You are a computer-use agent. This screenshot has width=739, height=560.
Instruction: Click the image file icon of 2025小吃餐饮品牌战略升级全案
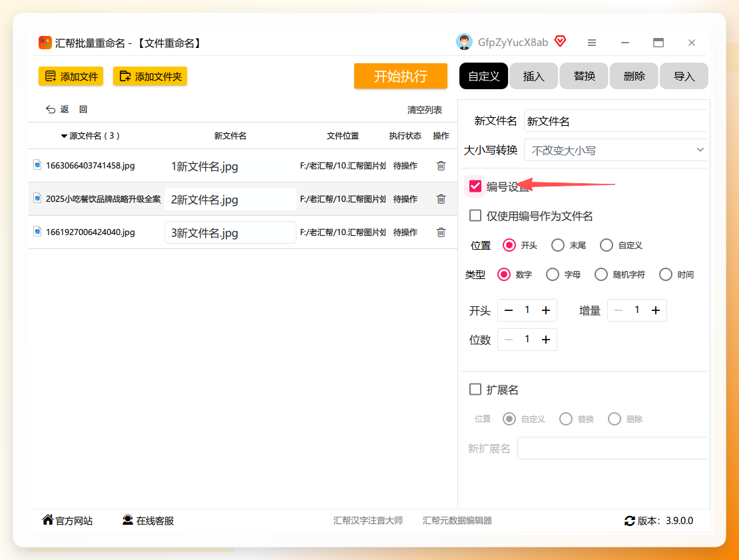click(37, 198)
